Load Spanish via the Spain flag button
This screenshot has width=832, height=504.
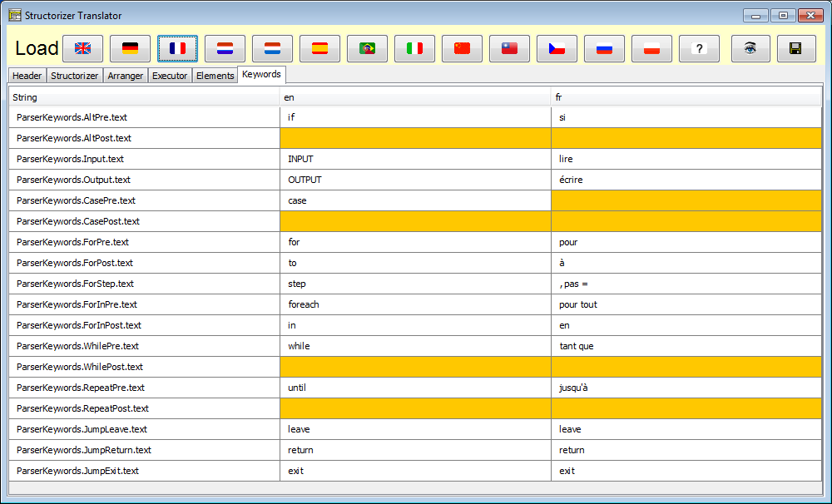tap(320, 49)
